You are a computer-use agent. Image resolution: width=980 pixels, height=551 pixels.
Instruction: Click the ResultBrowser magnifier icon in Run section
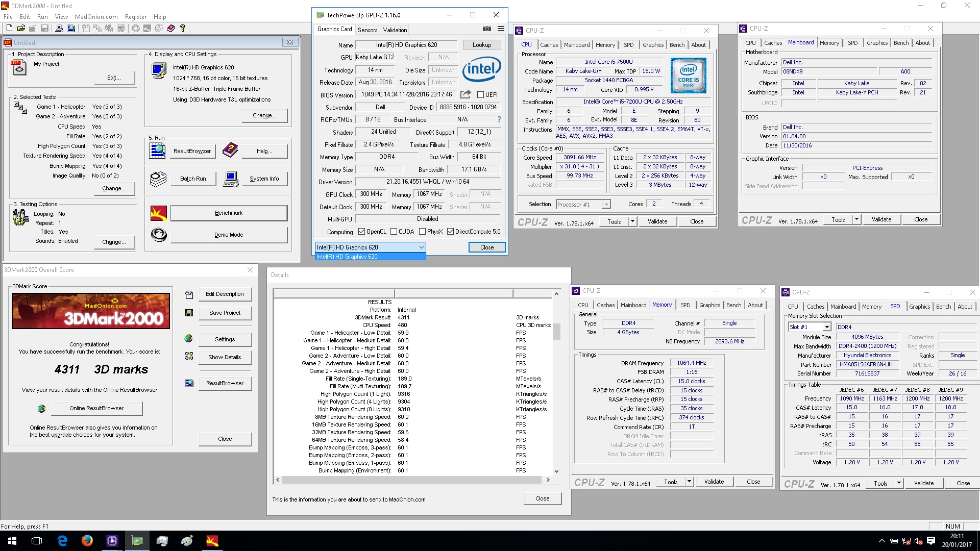coord(157,151)
